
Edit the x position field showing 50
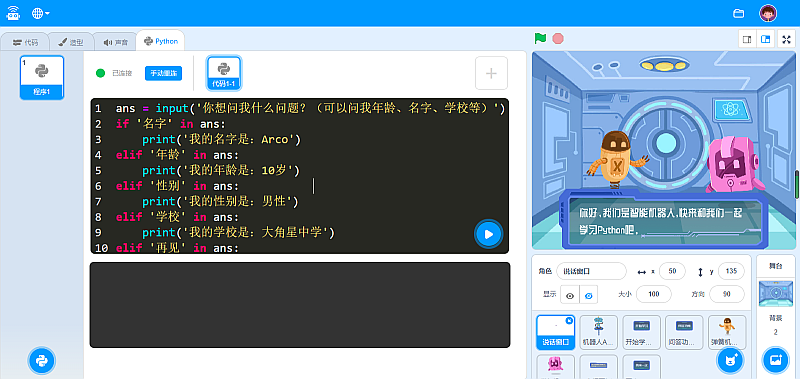tap(672, 271)
